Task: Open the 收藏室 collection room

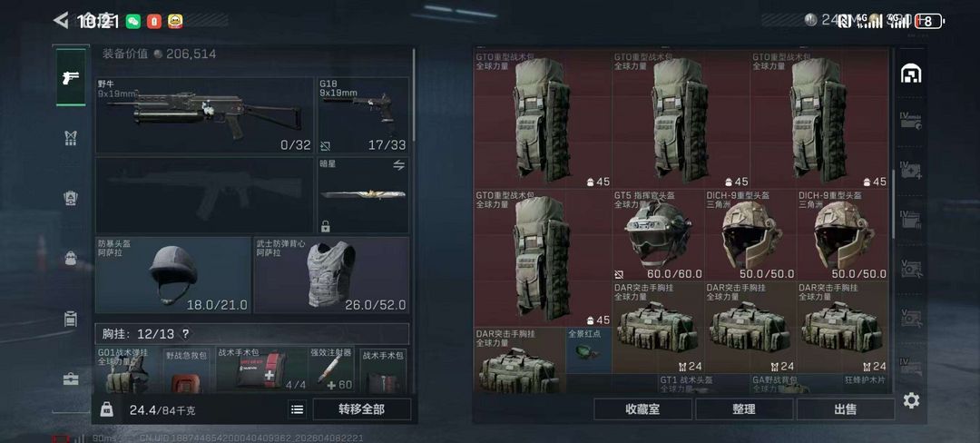Action: pyautogui.click(x=642, y=409)
